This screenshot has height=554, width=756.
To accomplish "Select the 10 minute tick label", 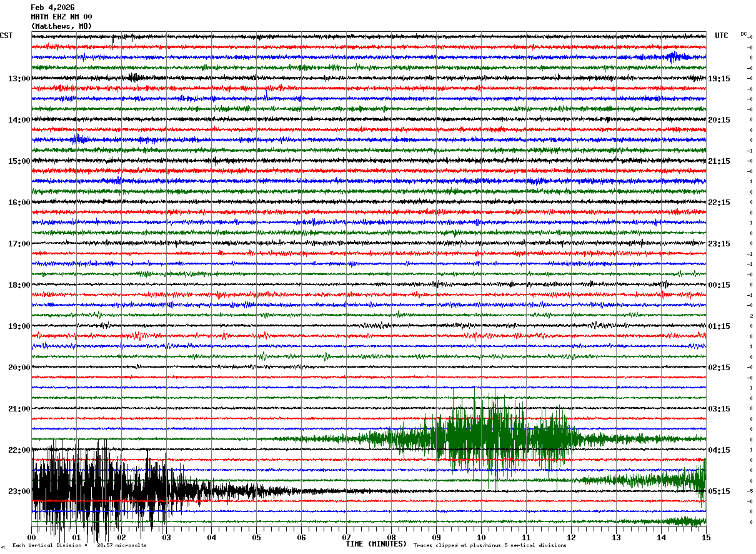I will point(481,537).
